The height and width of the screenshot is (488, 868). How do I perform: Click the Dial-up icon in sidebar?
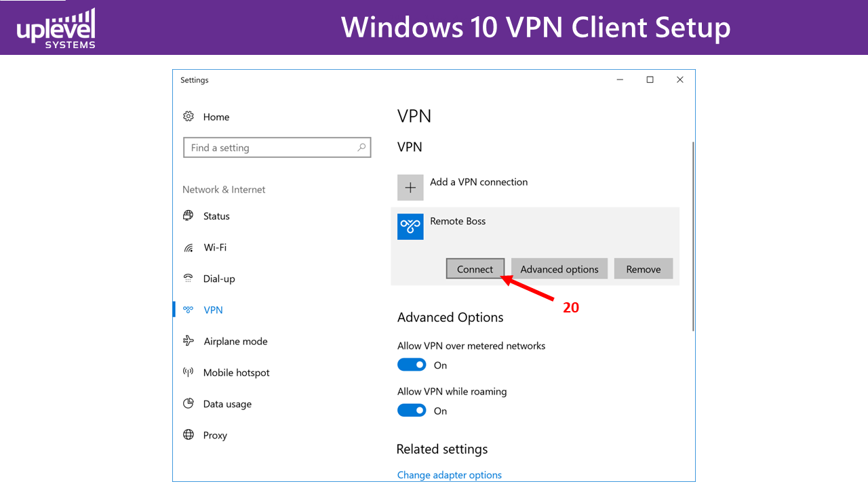click(189, 279)
